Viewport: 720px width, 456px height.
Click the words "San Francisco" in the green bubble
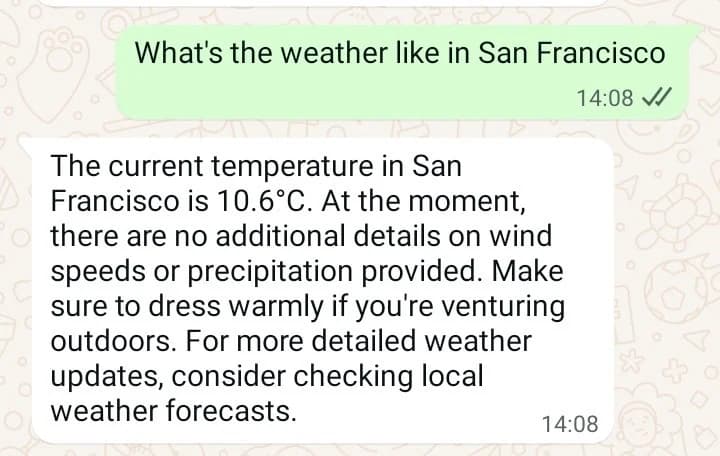click(571, 52)
